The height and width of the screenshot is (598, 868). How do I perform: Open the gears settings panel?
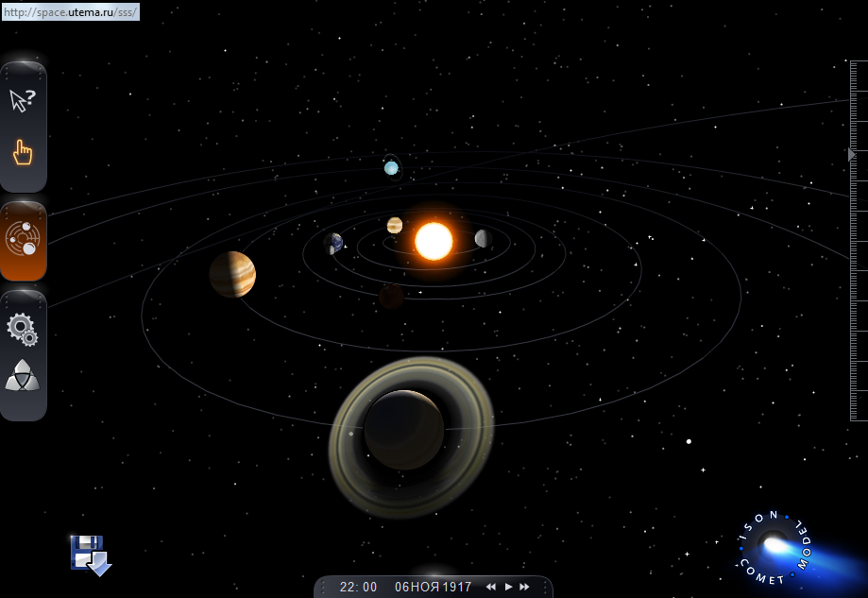[23, 329]
